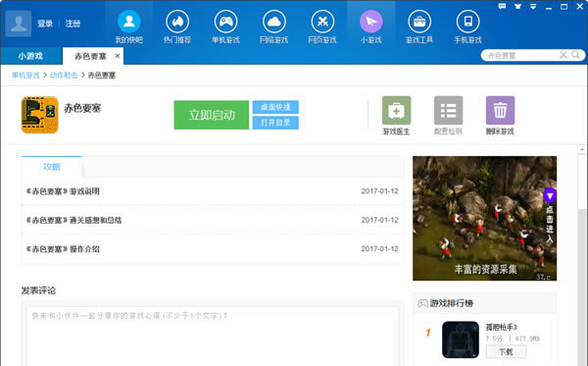
Task: Open 手机游戏 phone icon
Action: coord(467,22)
